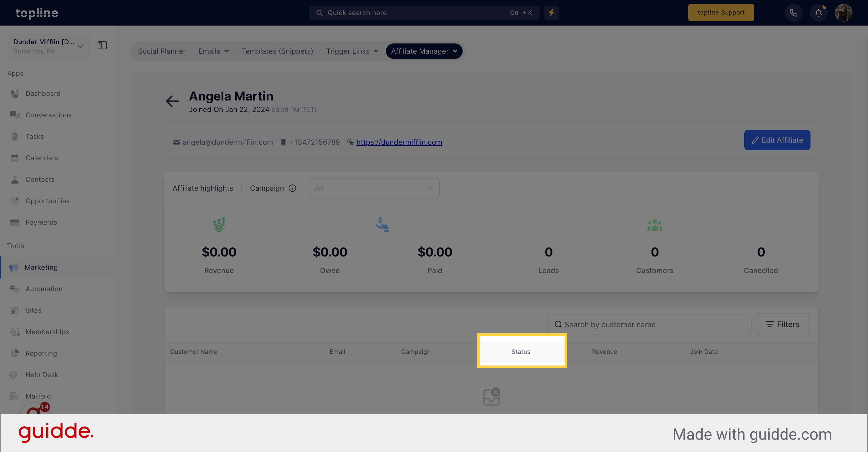Click the Campaign column header

(x=416, y=352)
